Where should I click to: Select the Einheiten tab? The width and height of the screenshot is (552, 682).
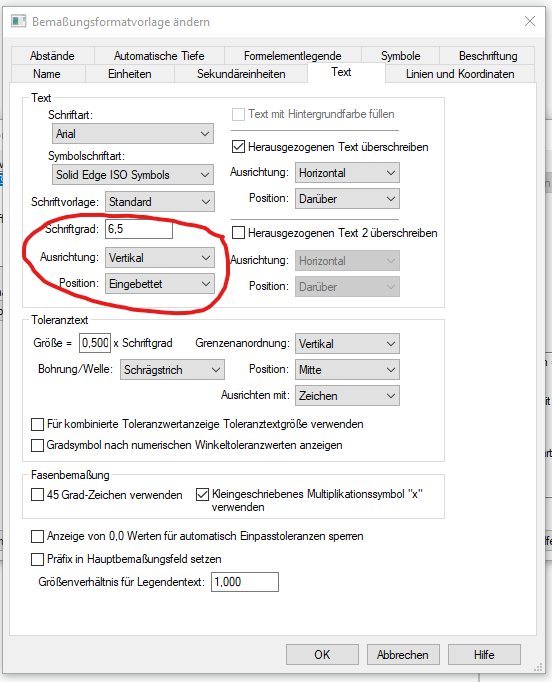coord(130,74)
